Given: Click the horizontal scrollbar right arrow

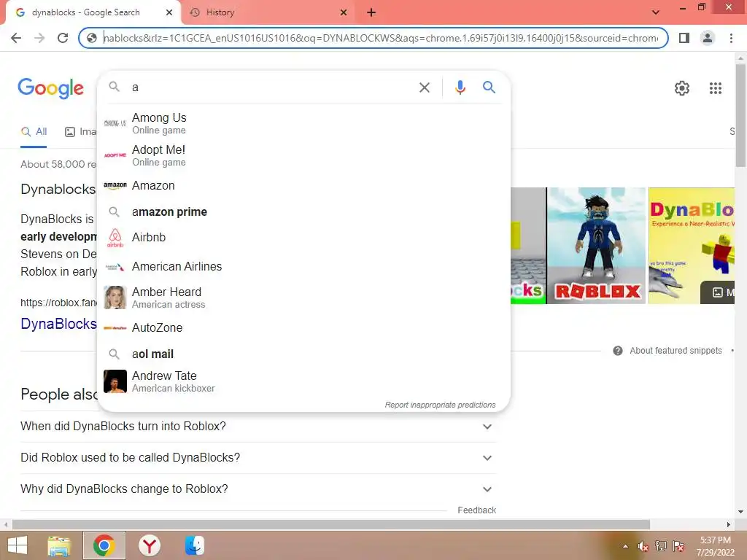Looking at the screenshot, I should pos(729,525).
